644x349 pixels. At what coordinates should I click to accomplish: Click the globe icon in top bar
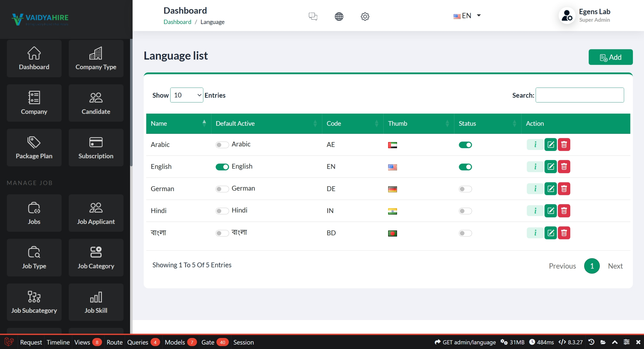[339, 16]
